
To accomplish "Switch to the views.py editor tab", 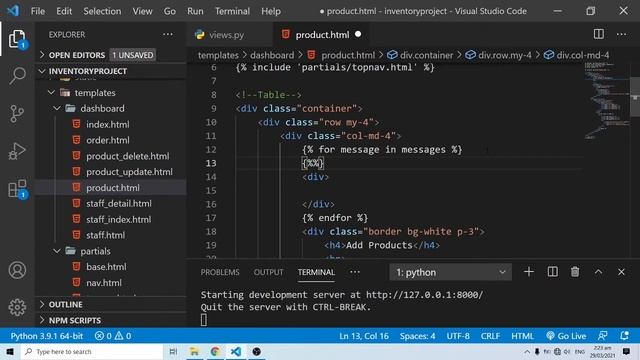I will click(230, 35).
